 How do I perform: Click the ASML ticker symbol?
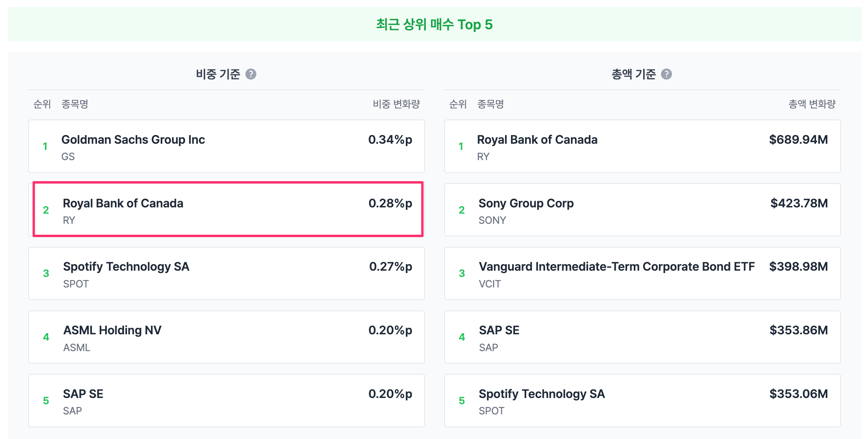(77, 348)
